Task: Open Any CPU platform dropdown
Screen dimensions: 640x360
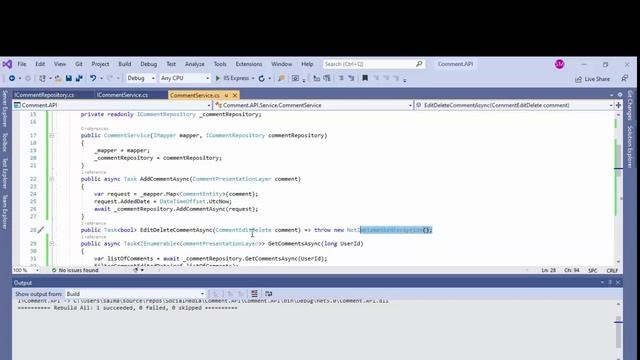Action: pos(185,78)
